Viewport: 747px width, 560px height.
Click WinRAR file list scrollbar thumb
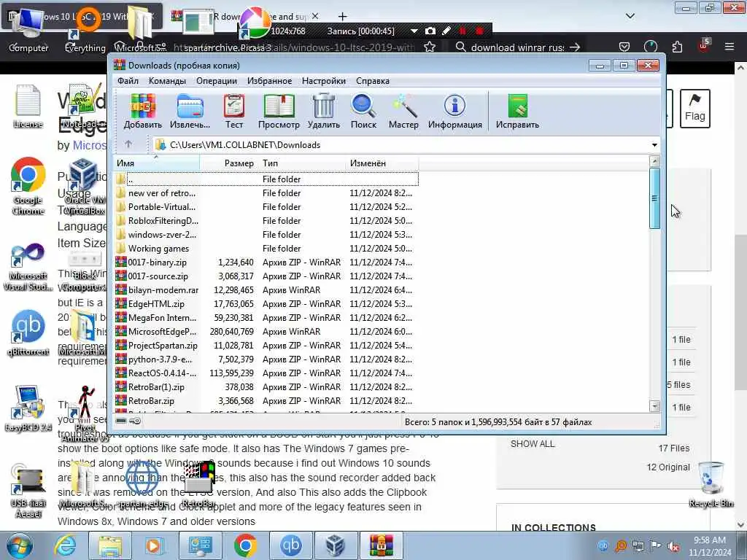tap(654, 198)
